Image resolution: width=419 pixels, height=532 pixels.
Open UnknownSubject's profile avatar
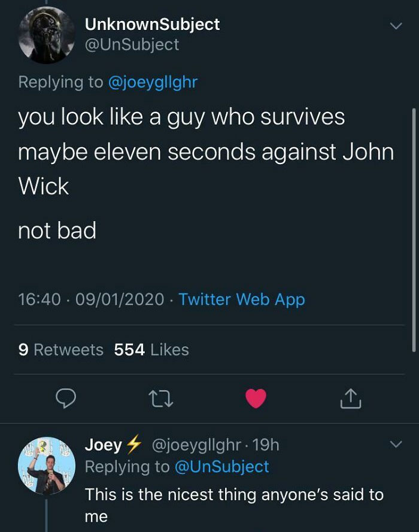pyautogui.click(x=45, y=34)
